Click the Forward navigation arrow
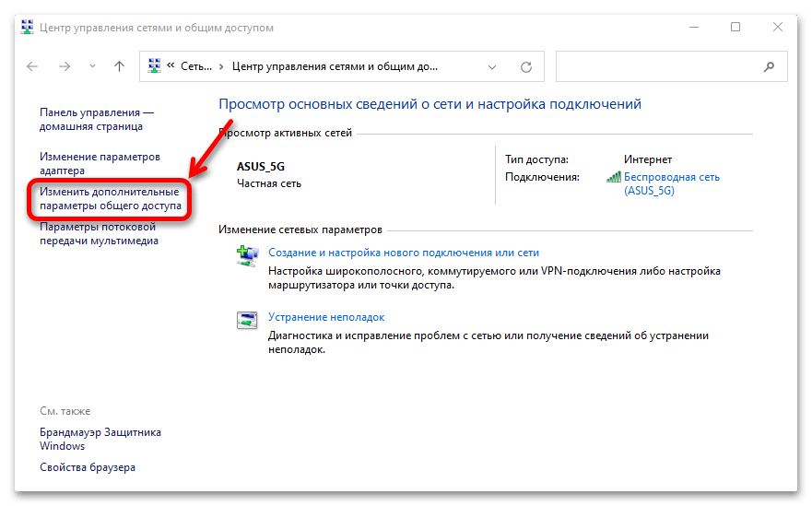Image resolution: width=812 pixels, height=506 pixels. coord(65,66)
